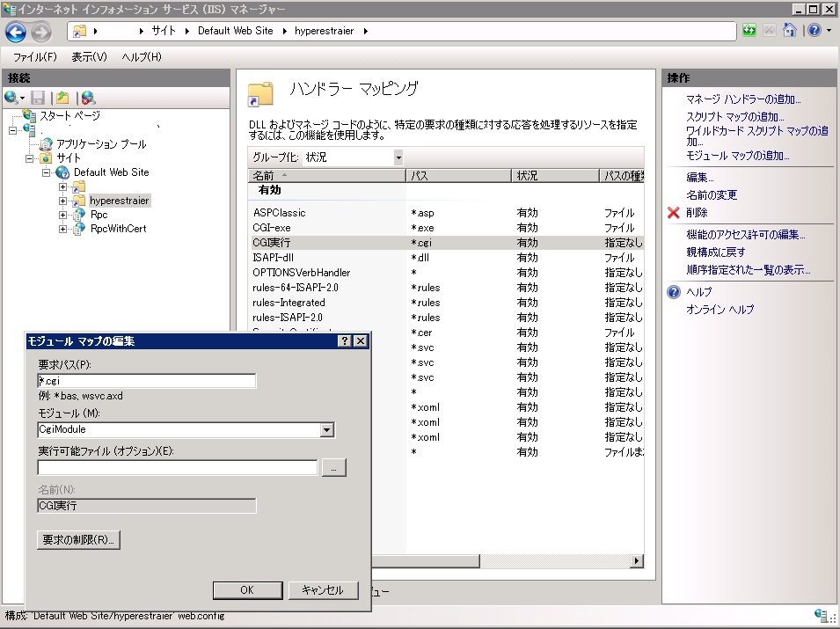
Task: Click the browse ... button for executable
Action: pos(333,468)
